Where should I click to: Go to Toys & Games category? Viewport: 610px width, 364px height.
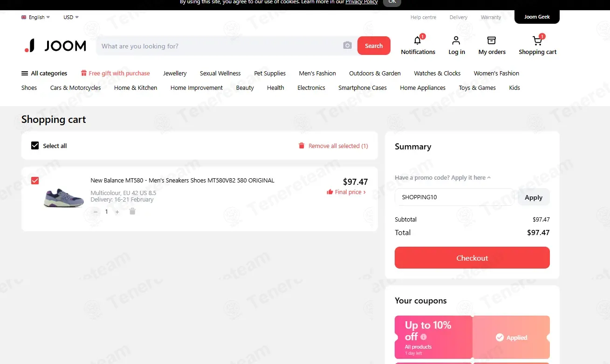[x=477, y=88]
